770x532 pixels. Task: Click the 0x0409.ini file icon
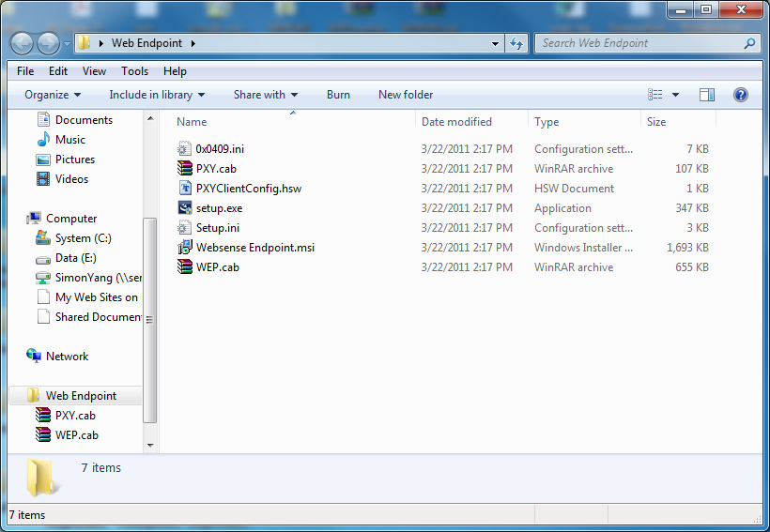[184, 148]
